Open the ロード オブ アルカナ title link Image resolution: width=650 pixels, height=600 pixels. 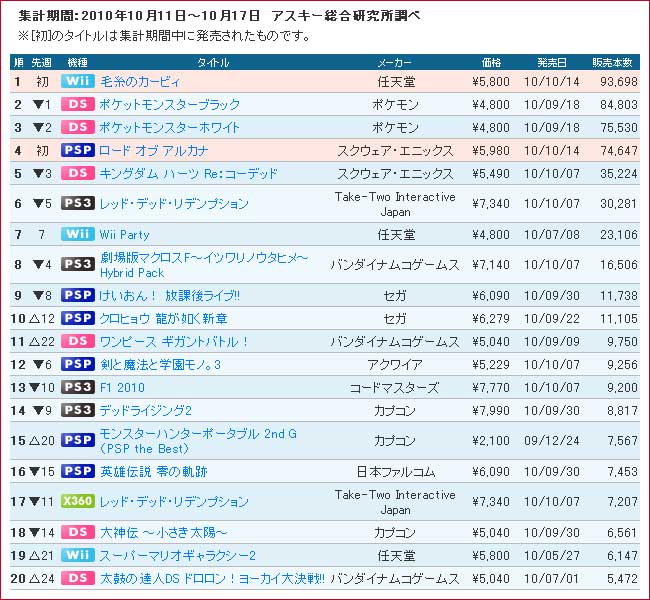(153, 151)
